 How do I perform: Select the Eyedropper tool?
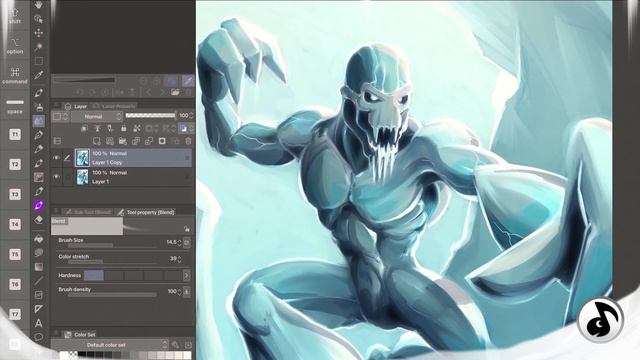click(38, 75)
